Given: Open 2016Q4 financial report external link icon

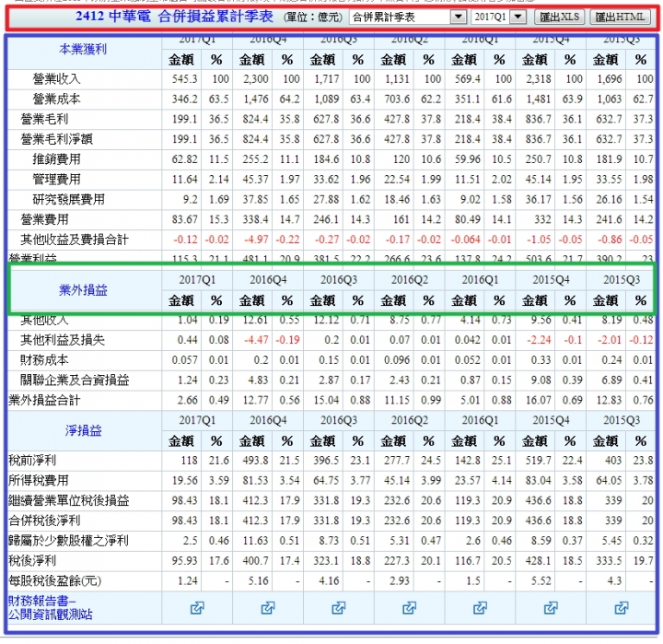Looking at the screenshot, I should (x=268, y=608).
